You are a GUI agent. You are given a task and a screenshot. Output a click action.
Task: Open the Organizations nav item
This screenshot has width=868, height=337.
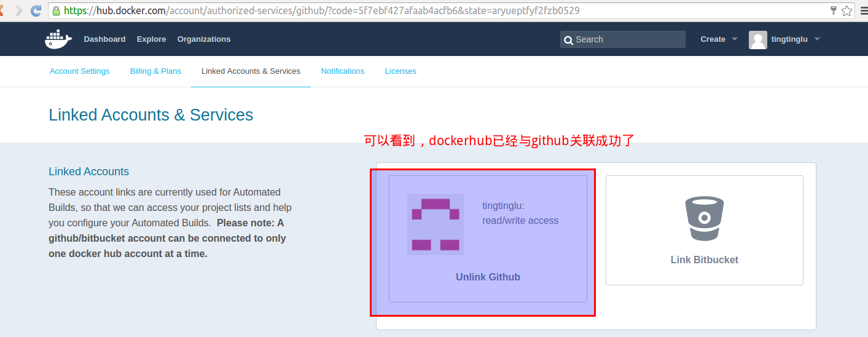204,39
